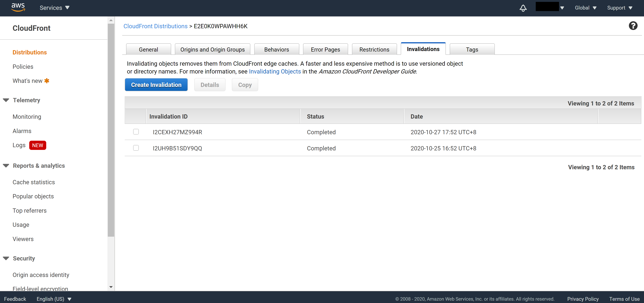Collapse the Security section
The image size is (644, 303).
click(6, 258)
